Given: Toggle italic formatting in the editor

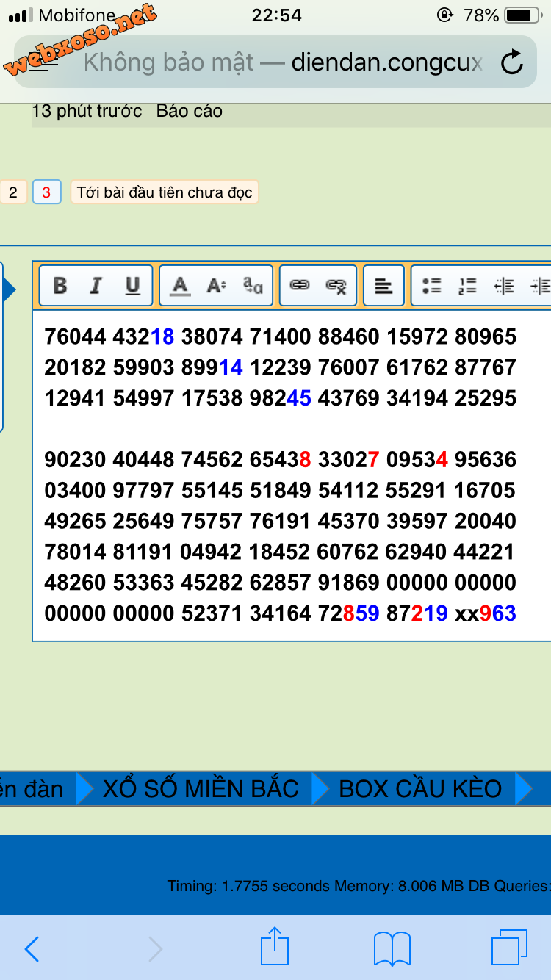Looking at the screenshot, I should 96,286.
